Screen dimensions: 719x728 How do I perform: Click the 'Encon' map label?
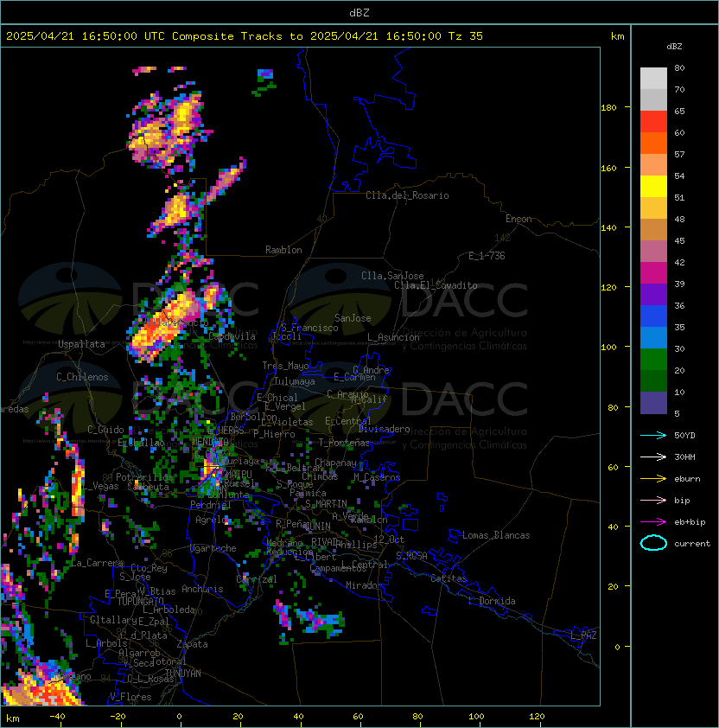tap(519, 219)
